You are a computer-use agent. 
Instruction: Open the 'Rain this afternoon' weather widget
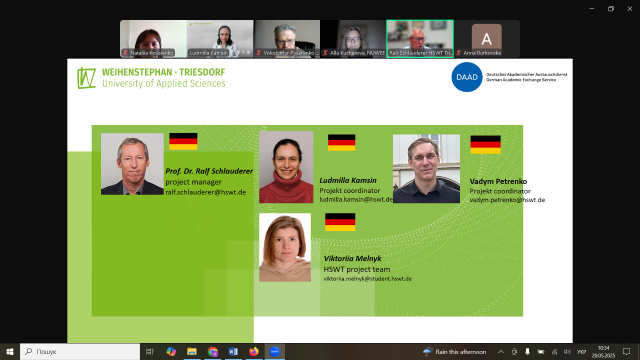click(x=455, y=351)
